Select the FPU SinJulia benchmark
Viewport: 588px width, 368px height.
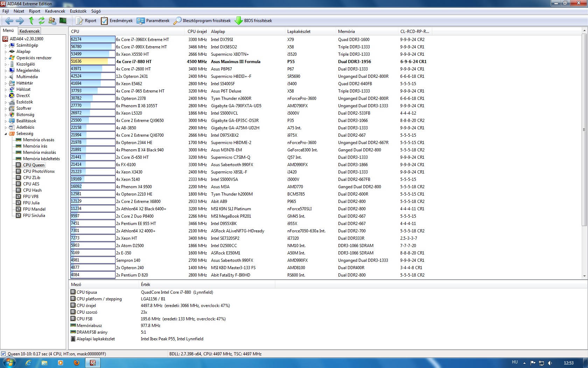(x=34, y=216)
